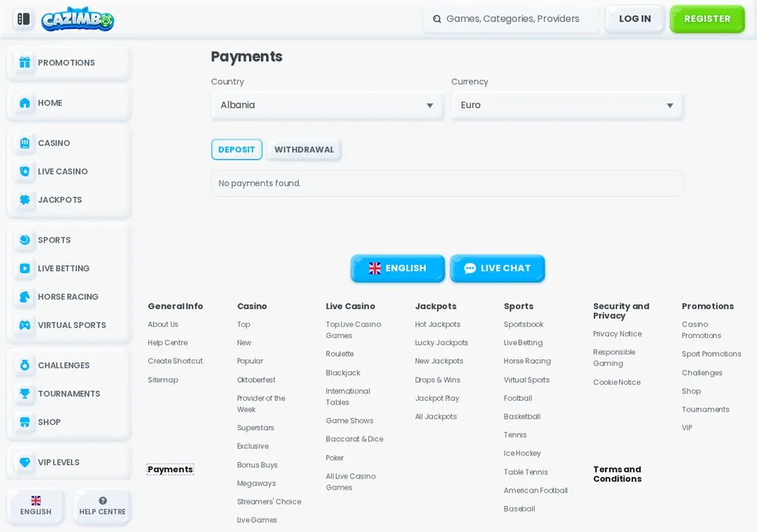Open the Baccarat & Dice link
This screenshot has height=532, width=757.
tap(355, 439)
